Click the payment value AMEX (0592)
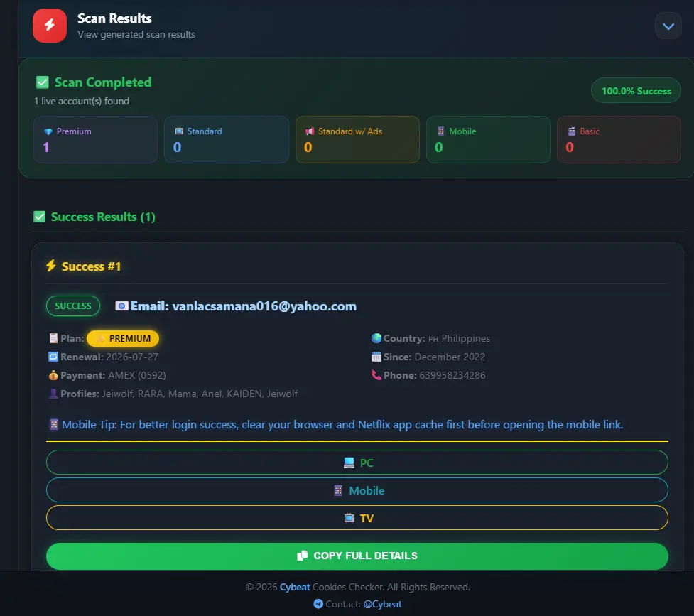This screenshot has width=694, height=616. (137, 376)
